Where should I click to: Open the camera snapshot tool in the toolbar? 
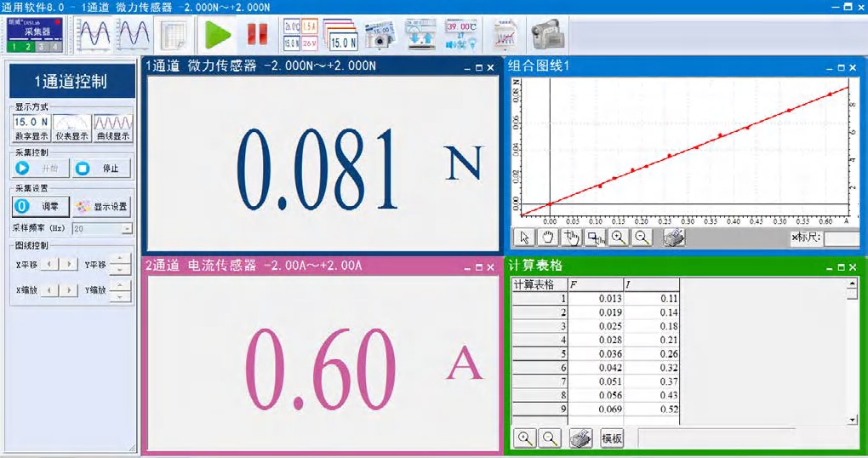(378, 35)
